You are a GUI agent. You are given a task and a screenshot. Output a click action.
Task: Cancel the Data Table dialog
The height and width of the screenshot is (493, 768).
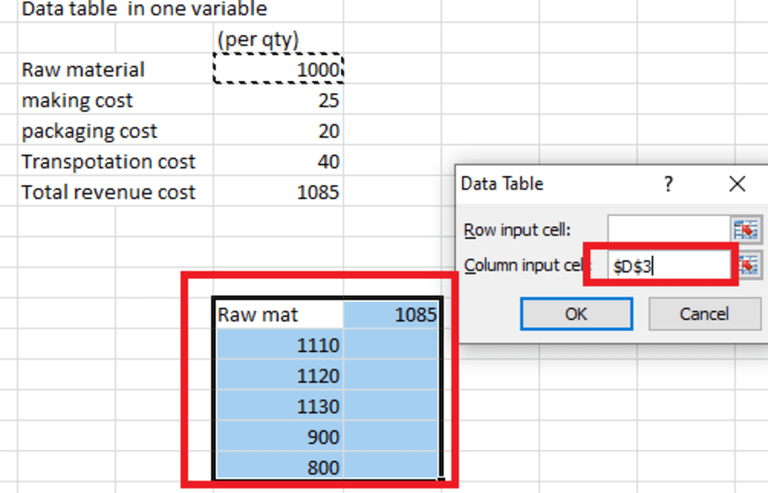(704, 314)
